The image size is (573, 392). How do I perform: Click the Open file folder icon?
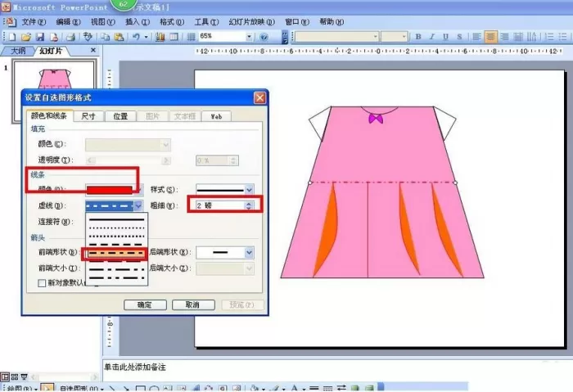pyautogui.click(x=25, y=37)
